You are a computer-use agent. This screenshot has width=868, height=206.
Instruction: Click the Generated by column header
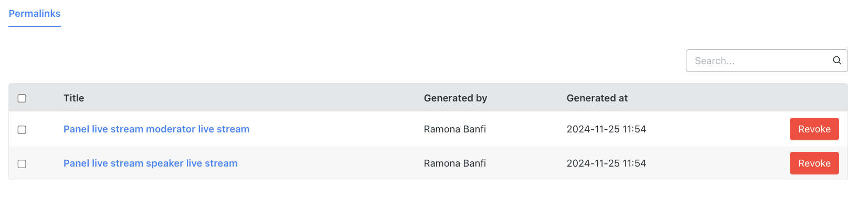[x=456, y=98]
